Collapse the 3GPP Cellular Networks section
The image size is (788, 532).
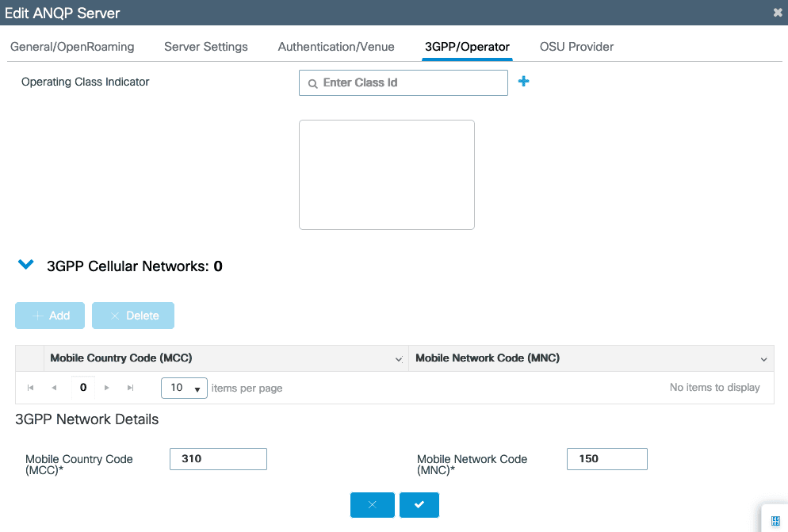[x=26, y=266]
